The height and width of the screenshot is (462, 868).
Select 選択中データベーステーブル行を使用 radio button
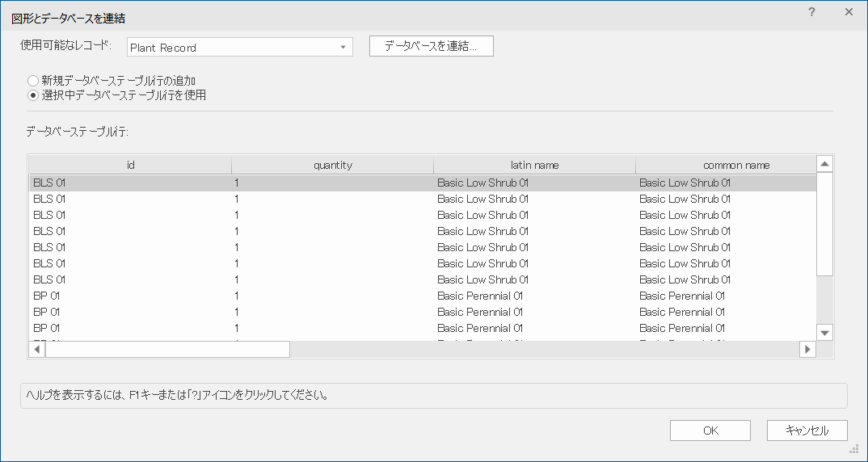pos(33,95)
